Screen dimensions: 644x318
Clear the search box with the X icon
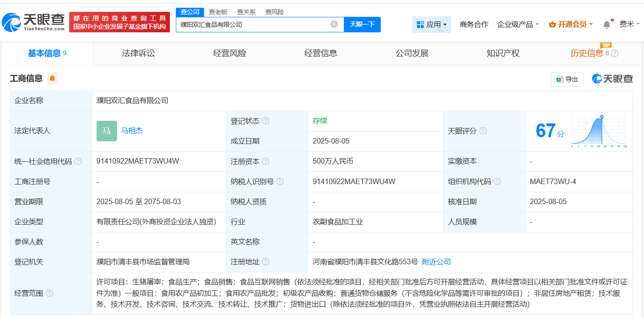[334, 24]
